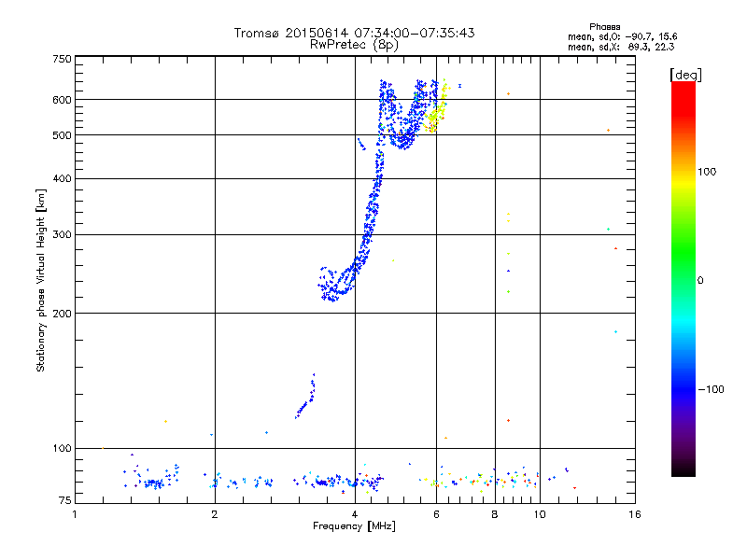The height and width of the screenshot is (560, 747).
Task: Click the '300' y-axis tick label
Action: pos(62,235)
